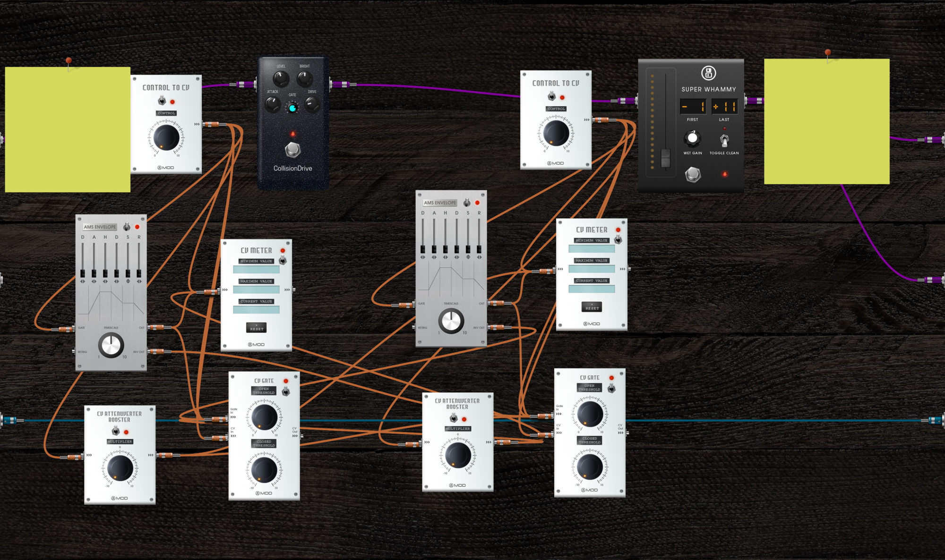Viewport: 945px width, 560px height.
Task: Toggle the right CV Attenuverter Booster bypass switch
Action: [x=454, y=418]
